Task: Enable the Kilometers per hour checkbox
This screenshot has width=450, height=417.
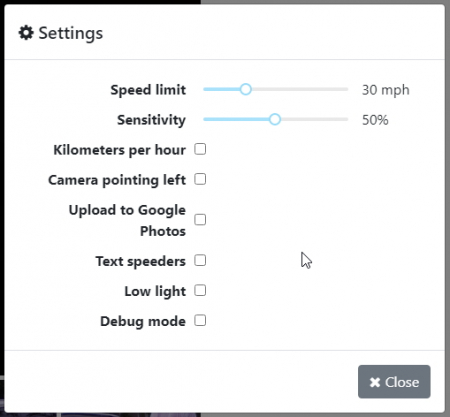Action: pos(200,149)
